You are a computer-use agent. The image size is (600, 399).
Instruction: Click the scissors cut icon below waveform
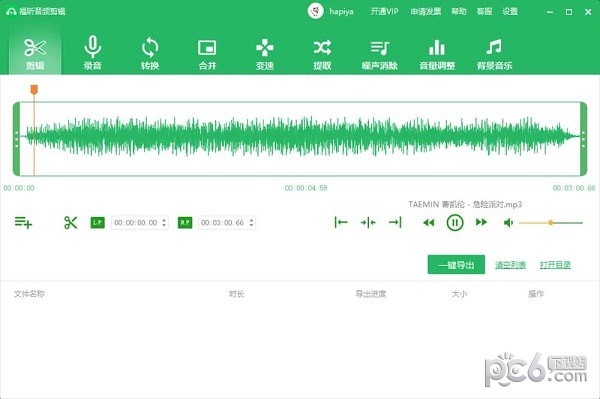[70, 222]
